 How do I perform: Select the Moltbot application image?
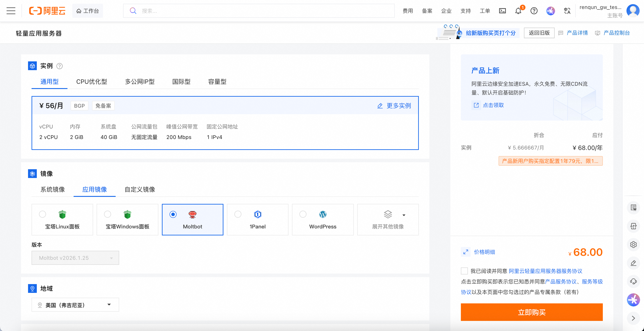(193, 219)
